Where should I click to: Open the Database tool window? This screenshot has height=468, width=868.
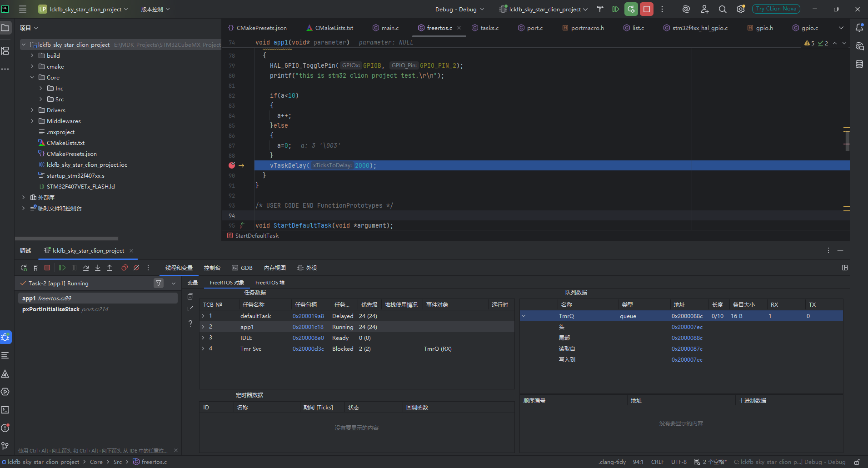point(859,64)
